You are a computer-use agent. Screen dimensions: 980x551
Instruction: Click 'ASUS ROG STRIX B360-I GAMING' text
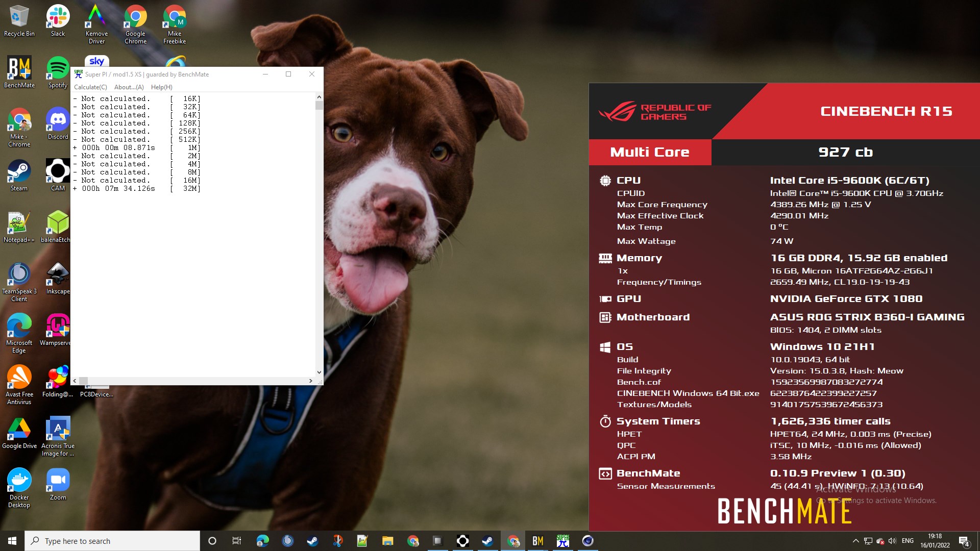point(867,317)
